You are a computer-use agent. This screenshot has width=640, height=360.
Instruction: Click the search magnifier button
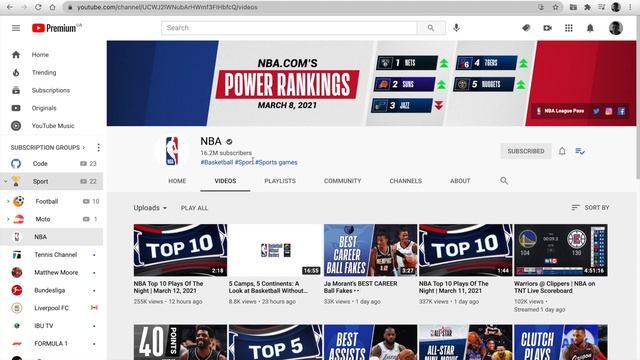pyautogui.click(x=431, y=28)
